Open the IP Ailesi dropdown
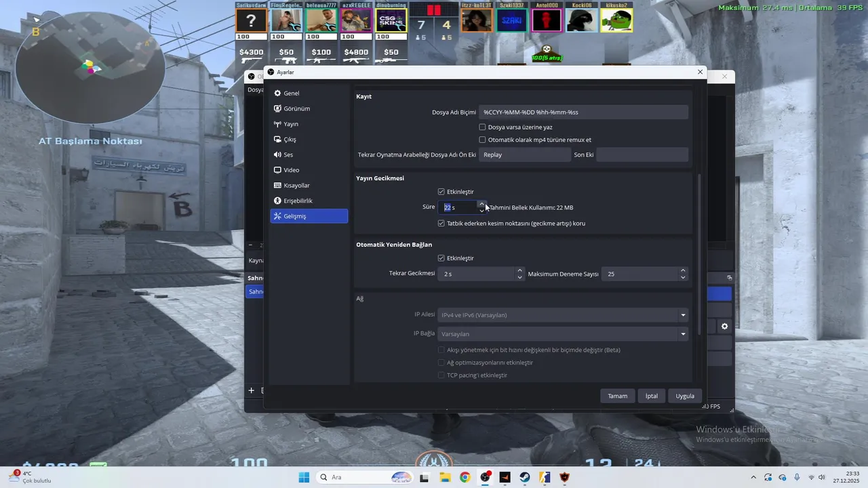 (563, 315)
